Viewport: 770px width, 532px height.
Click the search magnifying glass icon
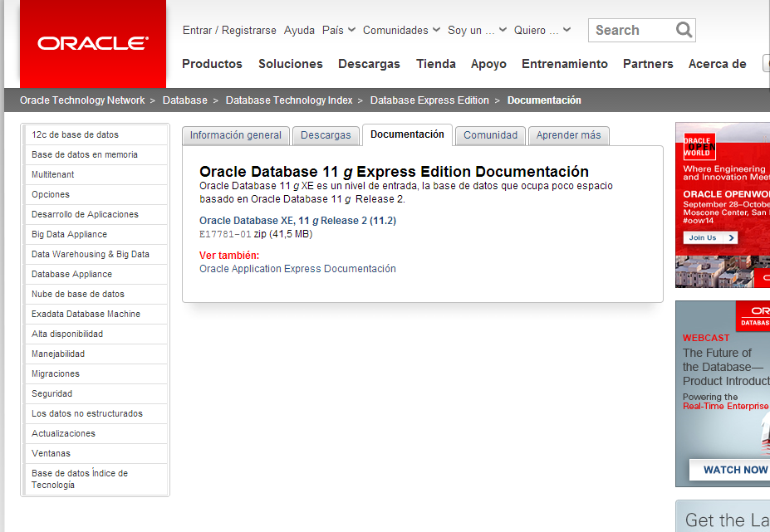683,30
